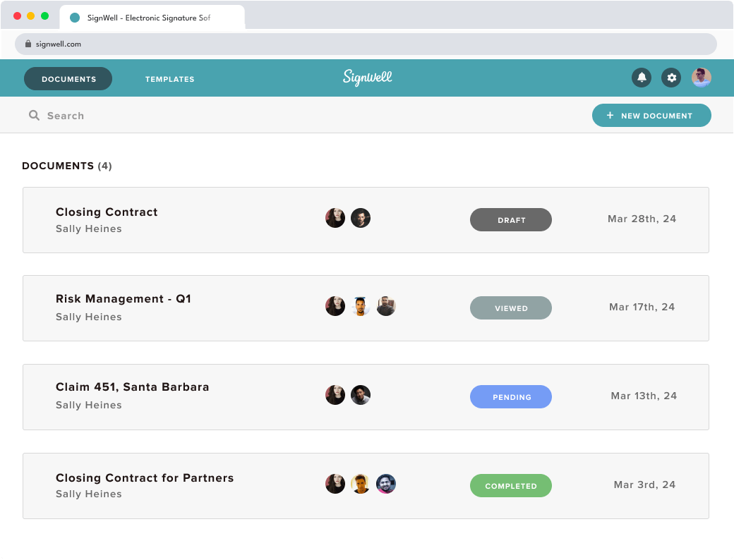Click the PENDING status badge on Claim 451
This screenshot has height=560, width=734.
point(510,396)
